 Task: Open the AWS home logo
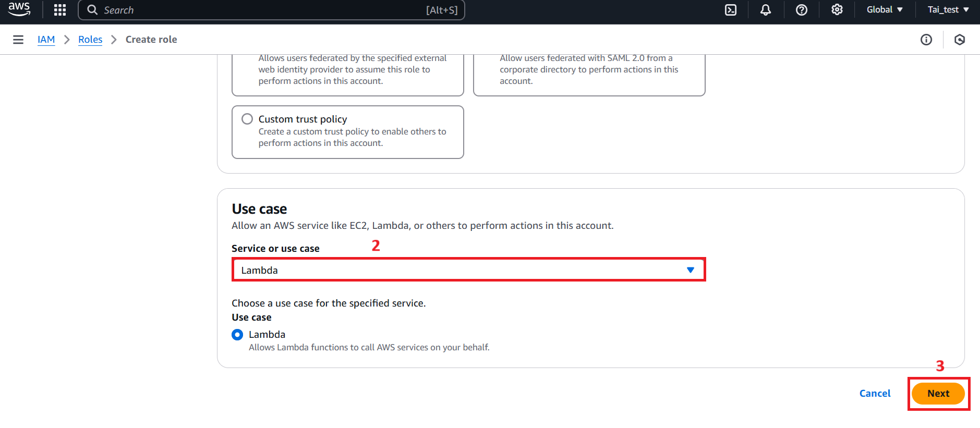tap(19, 9)
